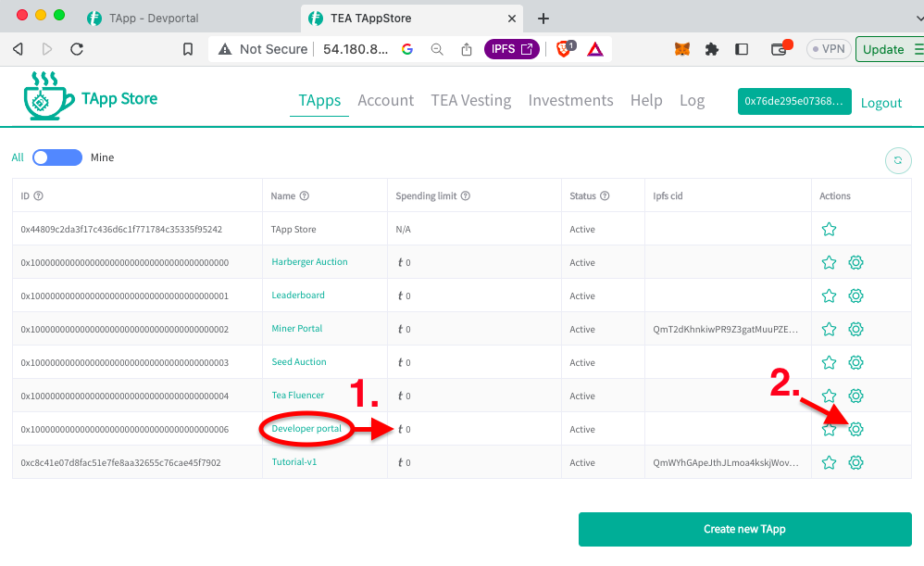924x566 pixels.
Task: Switch to TApp - Devportal browser tab
Action: click(153, 19)
